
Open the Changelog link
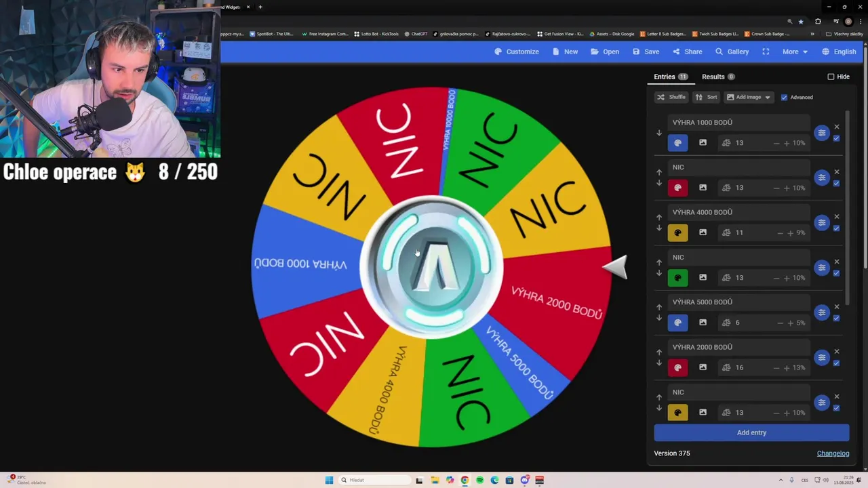click(833, 453)
